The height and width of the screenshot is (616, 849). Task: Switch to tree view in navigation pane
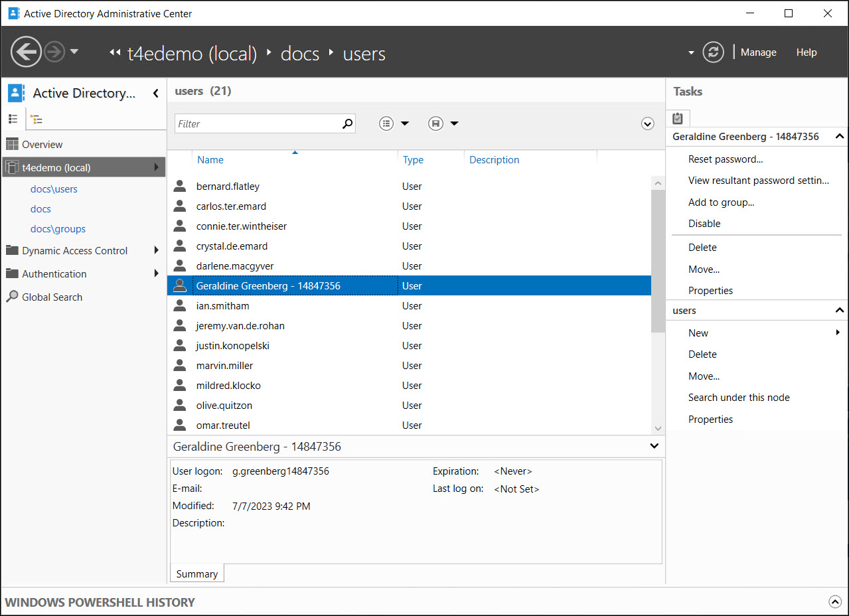coord(37,119)
